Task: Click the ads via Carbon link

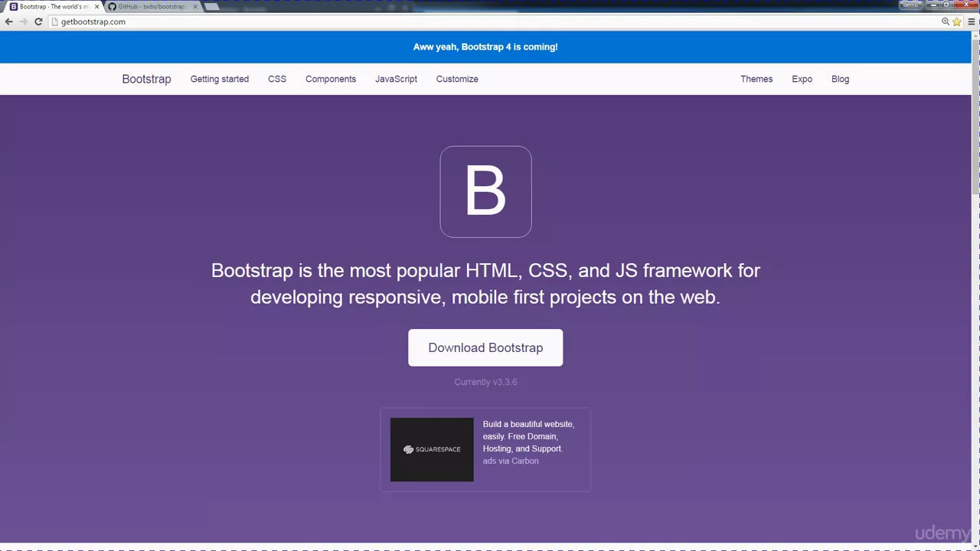Action: pyautogui.click(x=511, y=461)
